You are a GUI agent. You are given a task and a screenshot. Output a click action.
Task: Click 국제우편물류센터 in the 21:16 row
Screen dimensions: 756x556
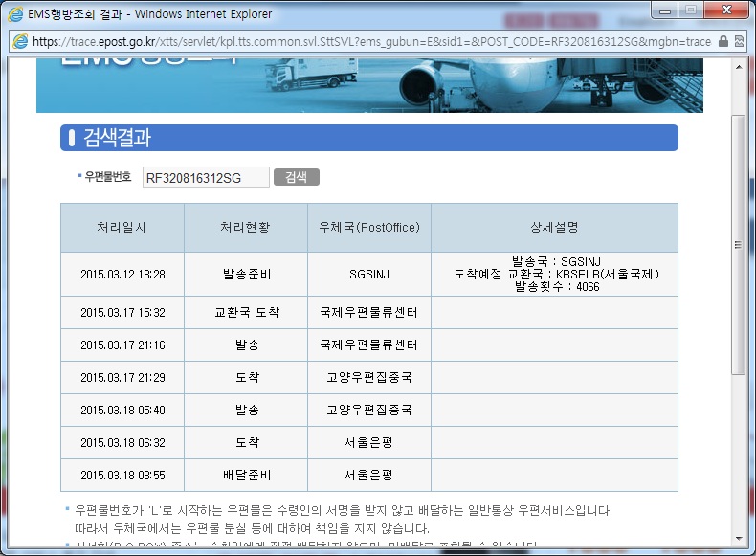[368, 345]
